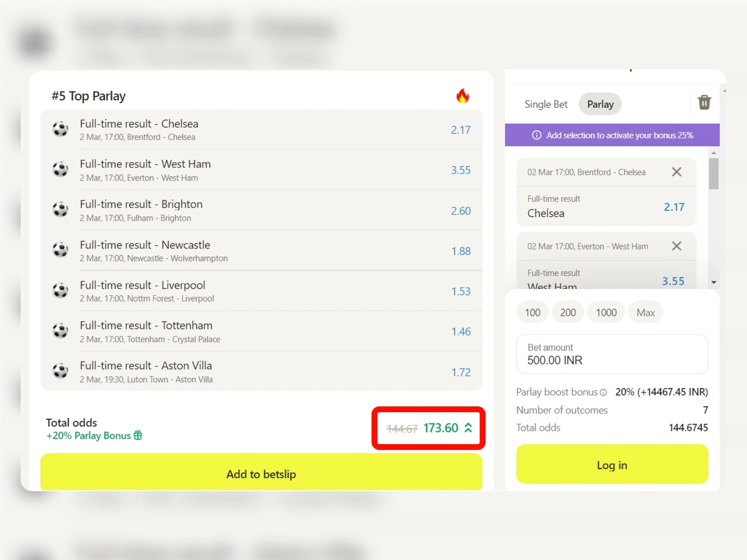Click the info icon in the purple bonus banner

click(x=537, y=135)
